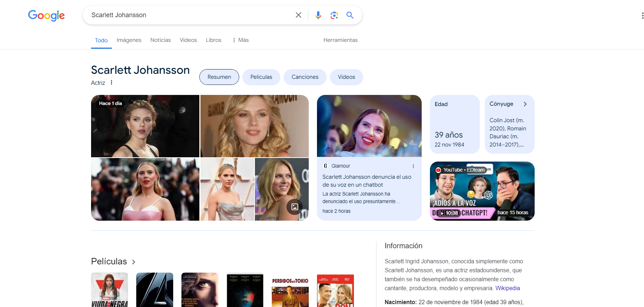The height and width of the screenshot is (307, 644).
Task: Open the Viuda Negra movie poster
Action: 109,290
